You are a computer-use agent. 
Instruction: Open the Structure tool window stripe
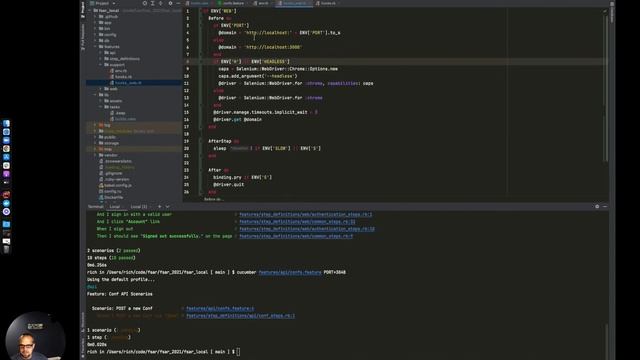(x=83, y=322)
